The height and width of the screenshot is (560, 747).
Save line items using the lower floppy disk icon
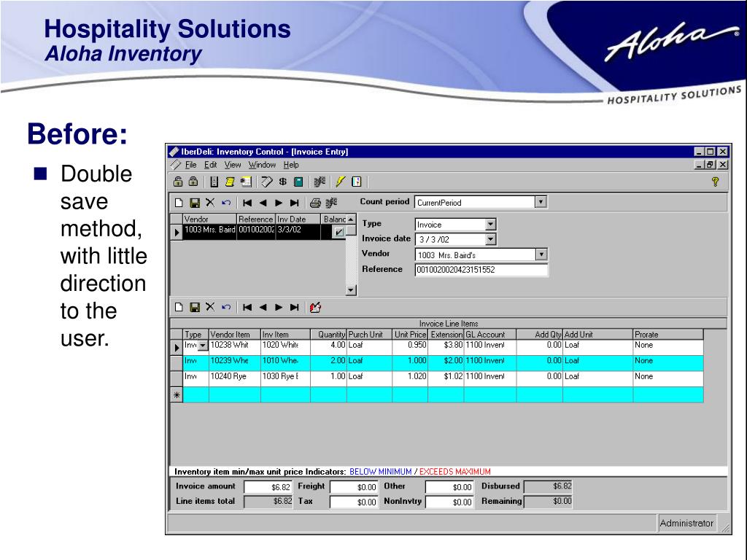click(x=194, y=307)
